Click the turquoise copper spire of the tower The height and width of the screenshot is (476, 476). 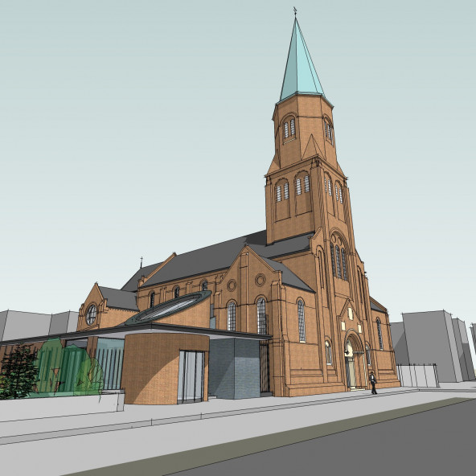coord(301,61)
